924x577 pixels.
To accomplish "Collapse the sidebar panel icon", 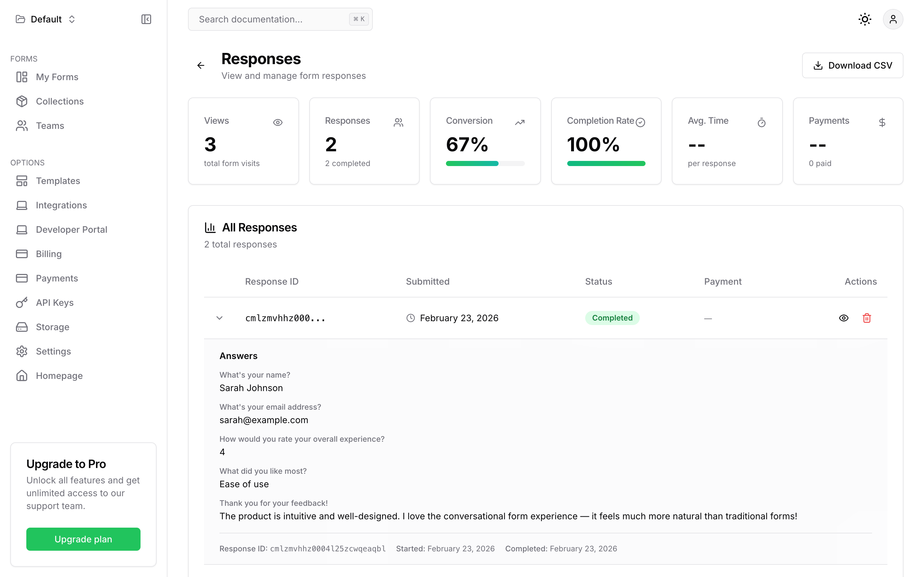I will [146, 19].
